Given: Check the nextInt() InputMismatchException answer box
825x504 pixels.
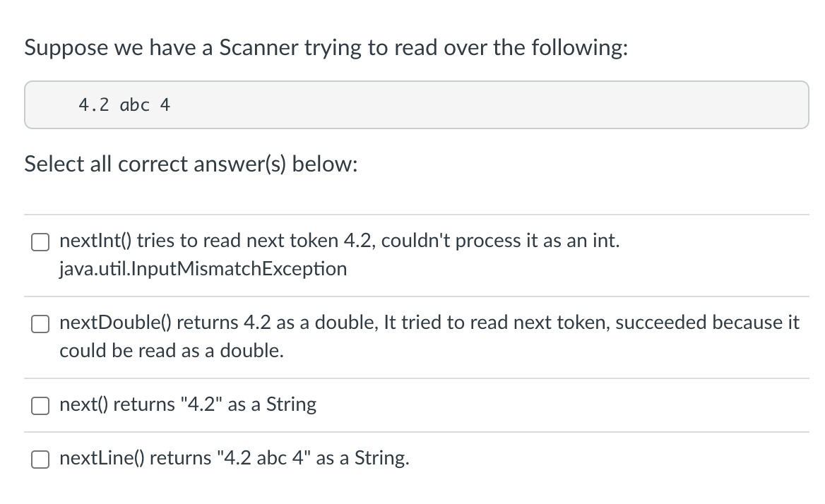Looking at the screenshot, I should [40, 242].
